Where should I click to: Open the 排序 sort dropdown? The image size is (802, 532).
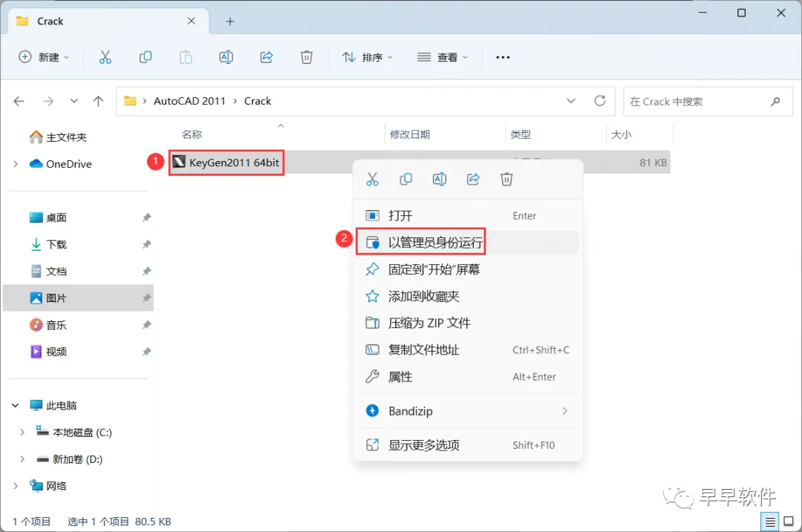click(368, 57)
